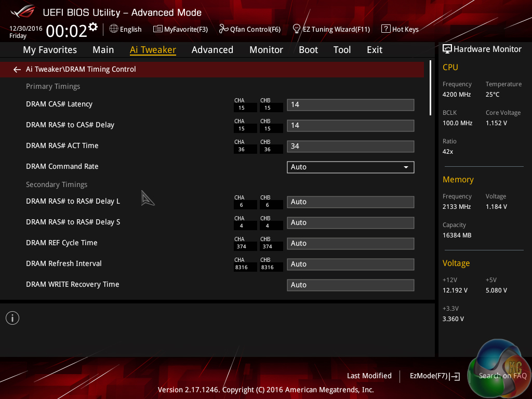Click the DRAM Refresh Interval Auto field
The height and width of the screenshot is (399, 532).
pos(350,264)
